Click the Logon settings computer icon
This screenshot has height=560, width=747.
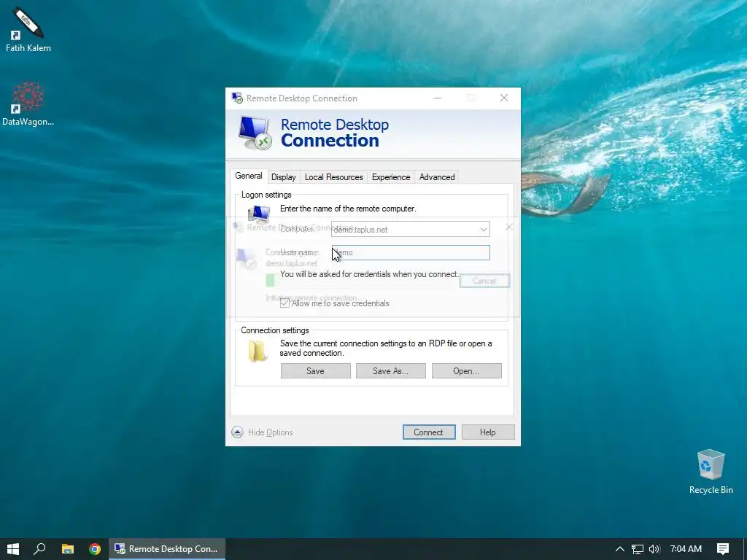[x=259, y=214]
